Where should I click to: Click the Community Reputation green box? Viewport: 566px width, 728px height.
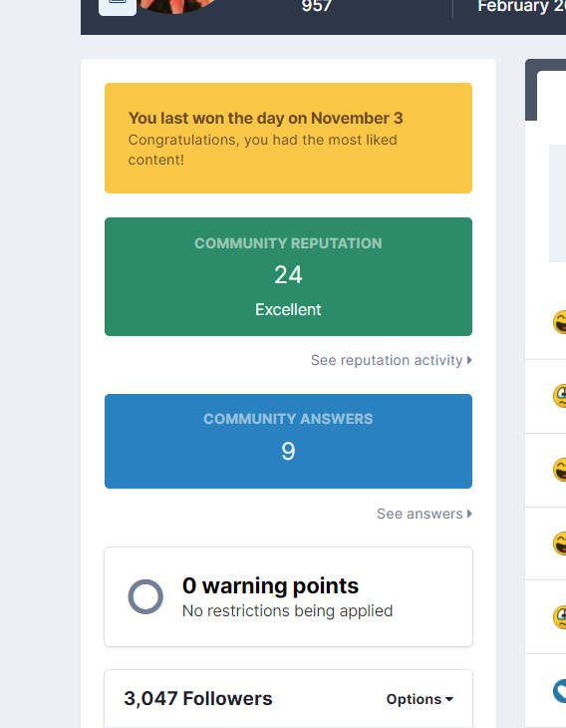coord(288,276)
